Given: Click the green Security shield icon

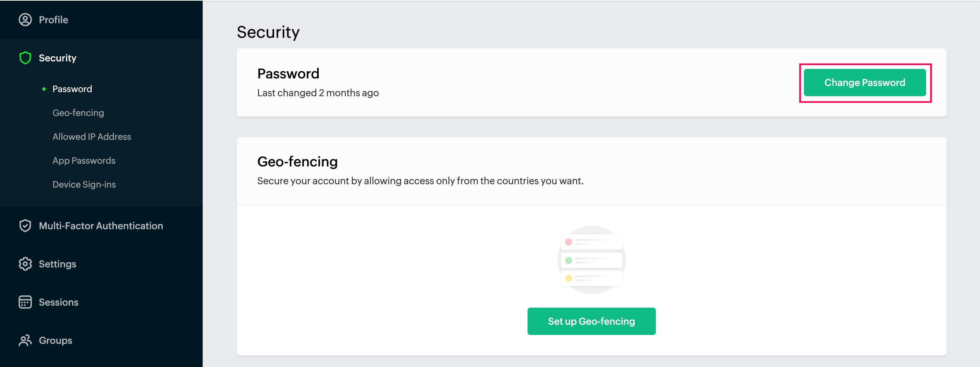Looking at the screenshot, I should click(x=25, y=58).
